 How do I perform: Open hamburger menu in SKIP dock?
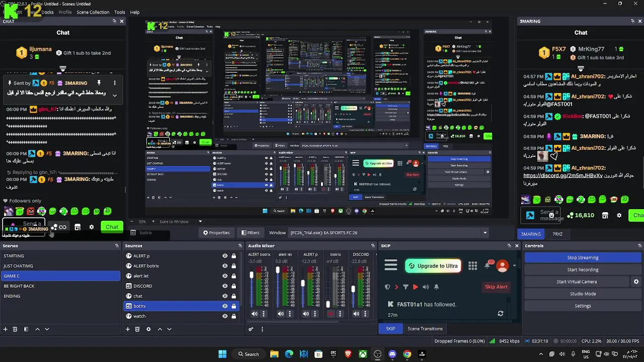point(391,265)
